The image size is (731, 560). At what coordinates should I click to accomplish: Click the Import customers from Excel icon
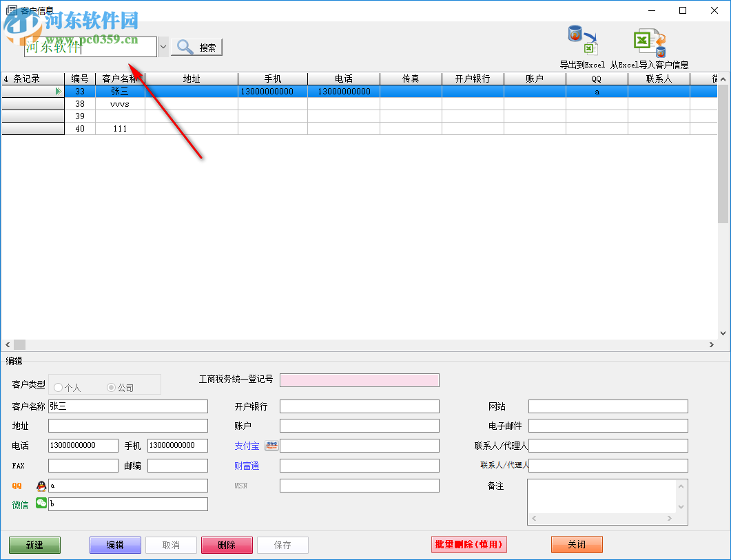pyautogui.click(x=650, y=43)
